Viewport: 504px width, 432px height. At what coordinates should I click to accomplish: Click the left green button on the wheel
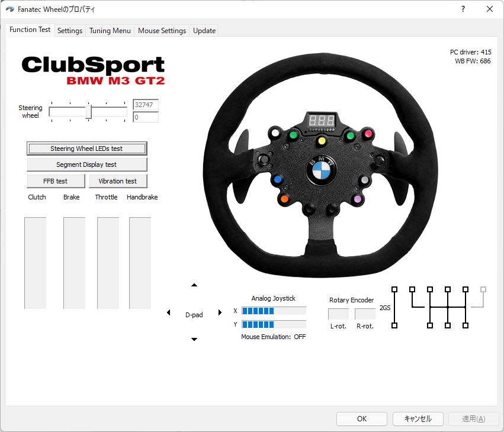point(293,135)
